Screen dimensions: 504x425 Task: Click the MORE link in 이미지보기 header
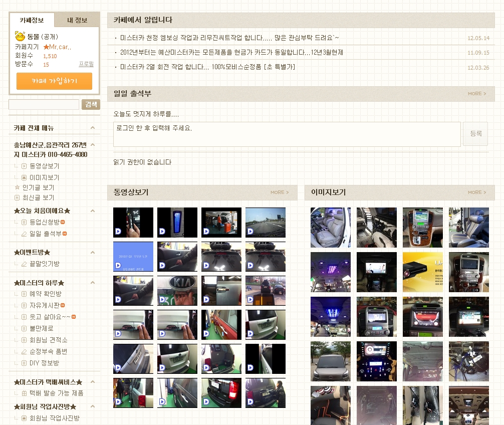click(476, 192)
